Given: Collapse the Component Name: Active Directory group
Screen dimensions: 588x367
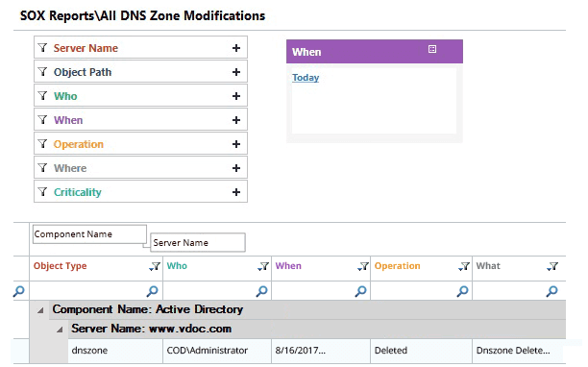Looking at the screenshot, I should pos(40,310).
